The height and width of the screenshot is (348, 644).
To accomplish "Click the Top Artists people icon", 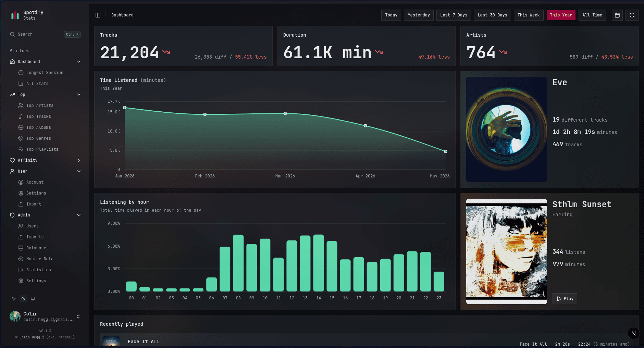I will pyautogui.click(x=21, y=105).
